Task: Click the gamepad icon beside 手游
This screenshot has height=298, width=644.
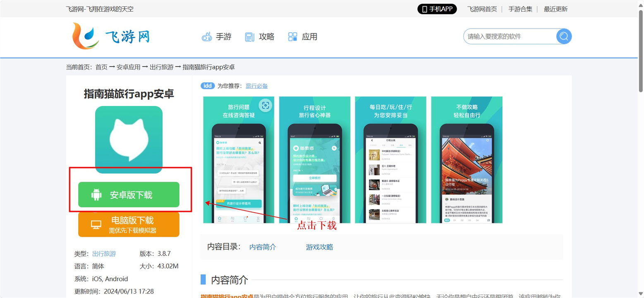Action: click(x=207, y=37)
